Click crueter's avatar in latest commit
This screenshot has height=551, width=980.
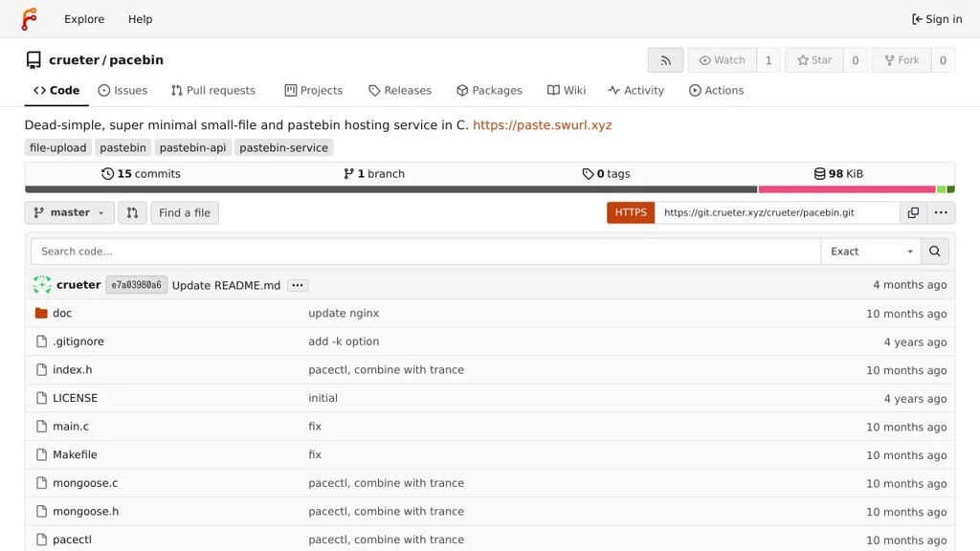(x=42, y=285)
